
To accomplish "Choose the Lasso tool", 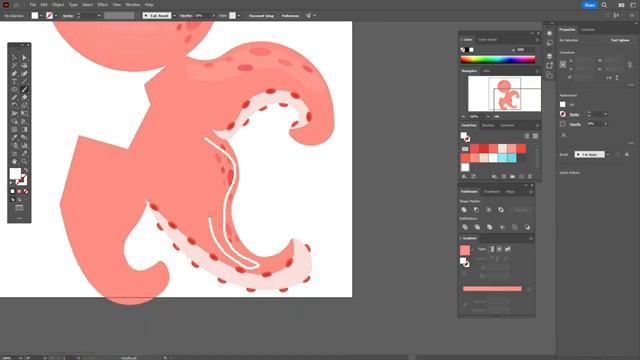I will (24, 65).
